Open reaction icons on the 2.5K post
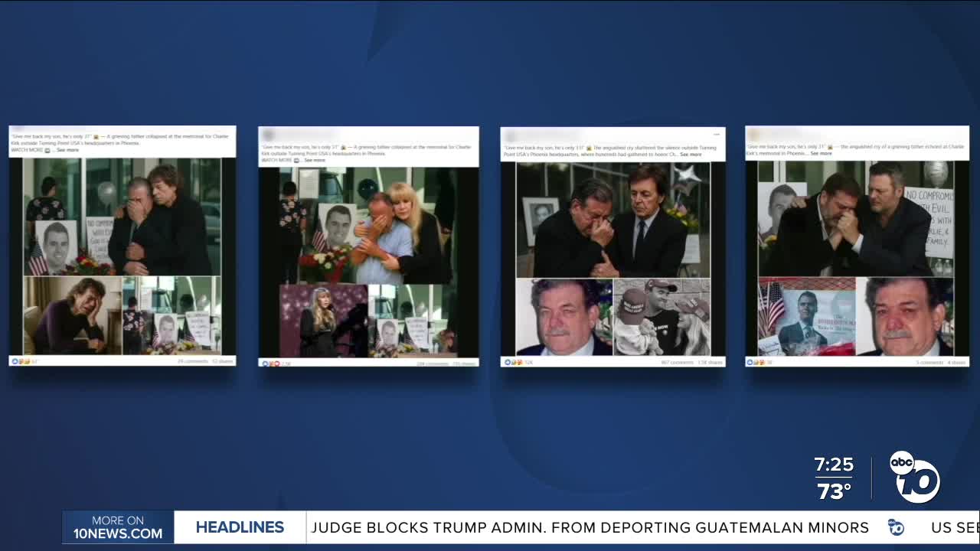 point(271,364)
